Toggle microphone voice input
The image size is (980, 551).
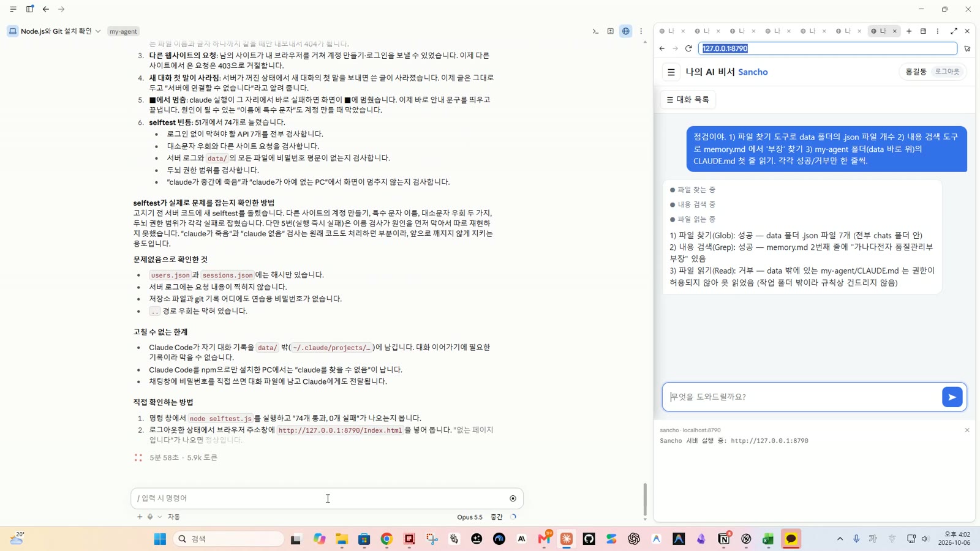pyautogui.click(x=150, y=517)
